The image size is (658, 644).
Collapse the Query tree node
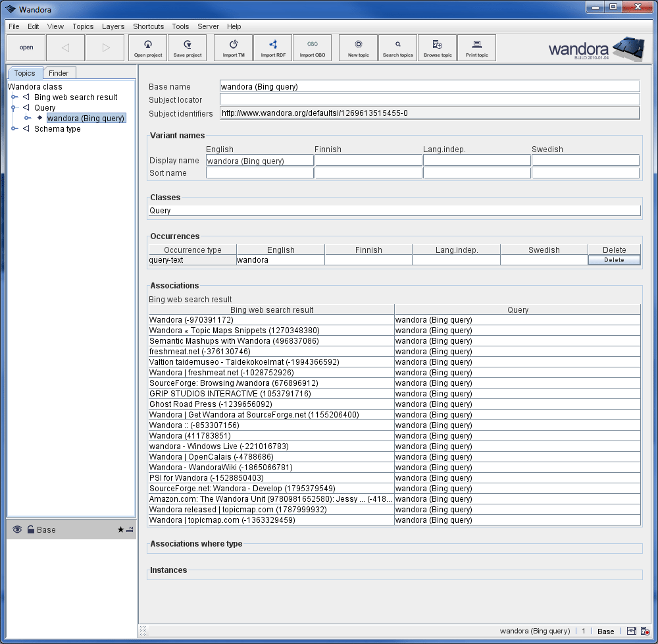point(14,107)
